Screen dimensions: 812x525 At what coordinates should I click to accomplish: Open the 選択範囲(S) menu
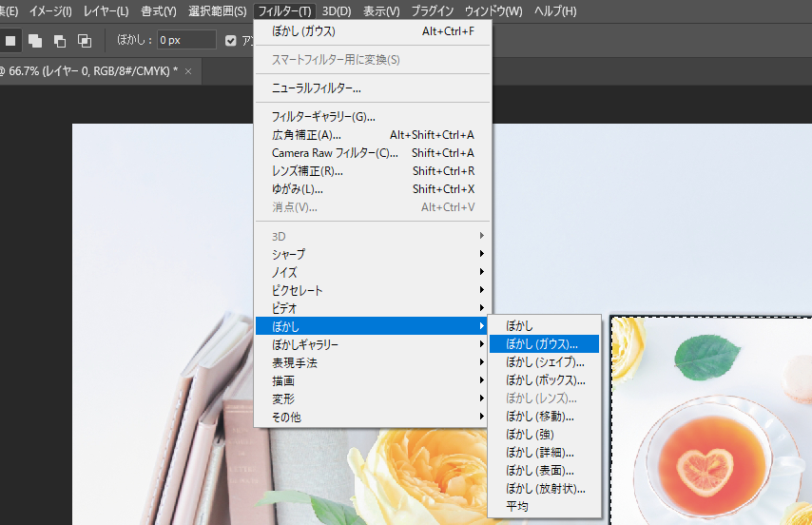218,11
